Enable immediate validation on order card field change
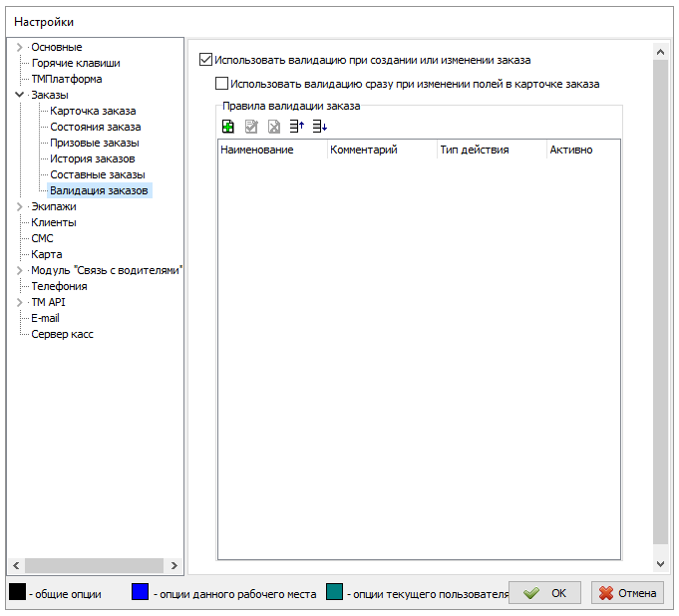This screenshot has width=679, height=616. (222, 85)
